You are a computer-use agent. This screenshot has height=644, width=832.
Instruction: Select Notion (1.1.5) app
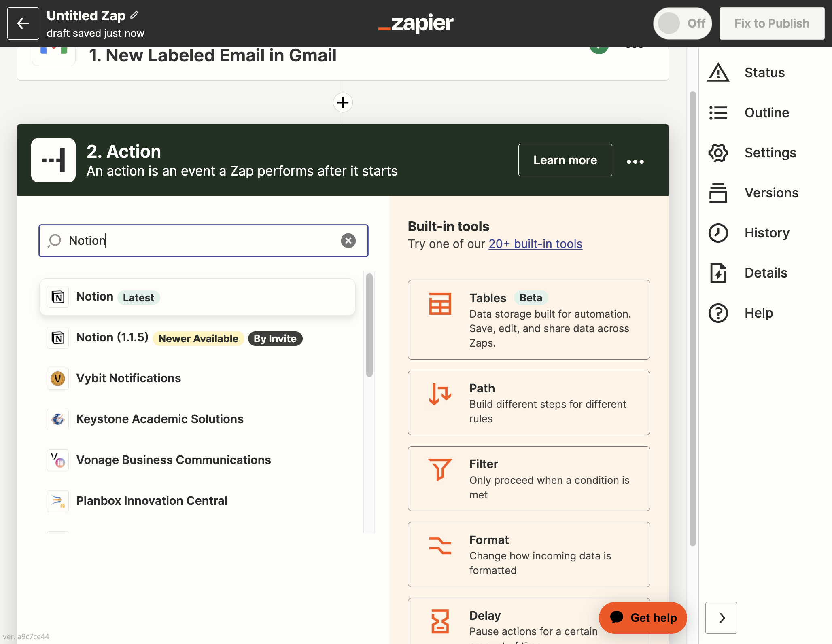(197, 338)
